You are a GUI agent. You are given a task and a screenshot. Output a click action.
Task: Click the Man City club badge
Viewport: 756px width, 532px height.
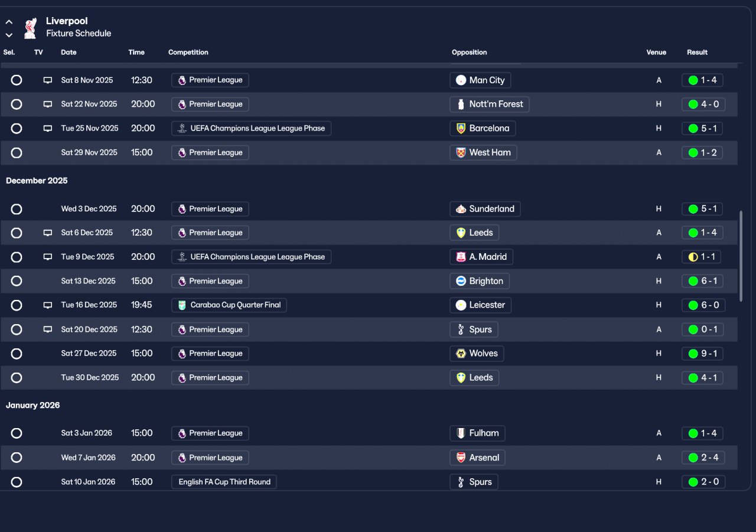pos(461,80)
